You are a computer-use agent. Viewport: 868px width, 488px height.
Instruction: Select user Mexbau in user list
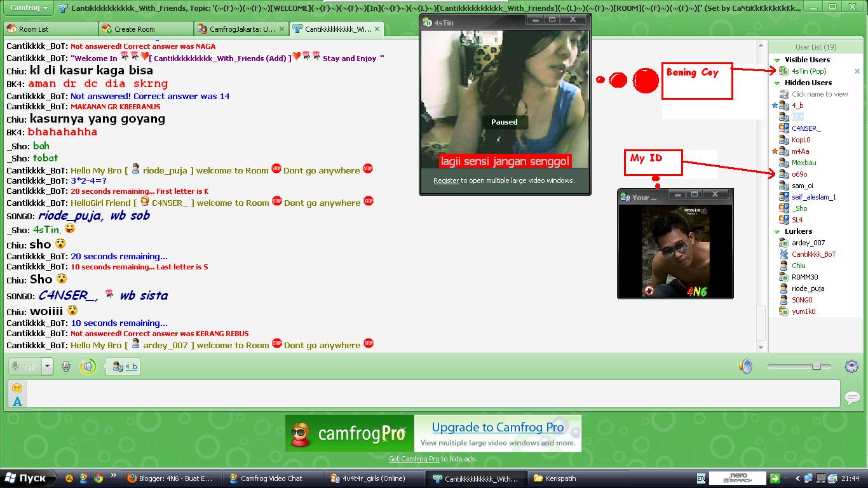point(804,163)
